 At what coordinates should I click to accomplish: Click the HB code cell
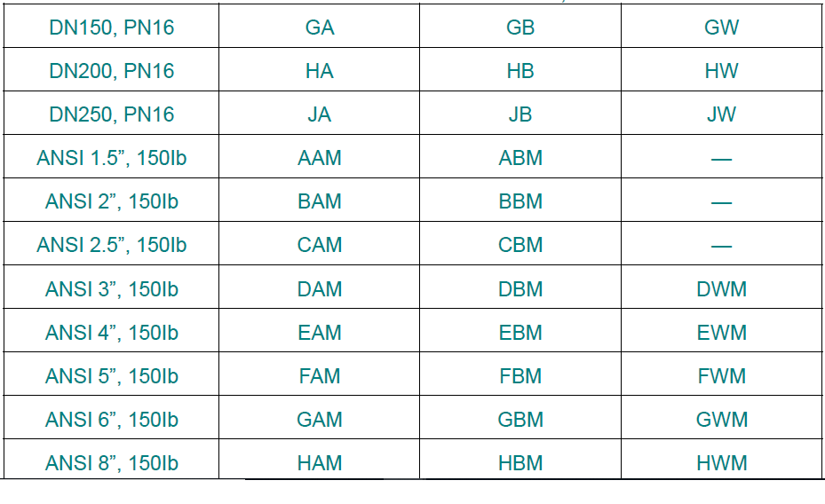pyautogui.click(x=520, y=71)
